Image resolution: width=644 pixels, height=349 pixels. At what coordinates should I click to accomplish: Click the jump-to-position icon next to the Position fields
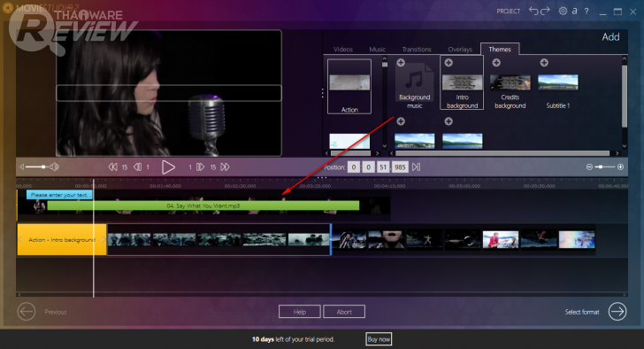point(416,167)
